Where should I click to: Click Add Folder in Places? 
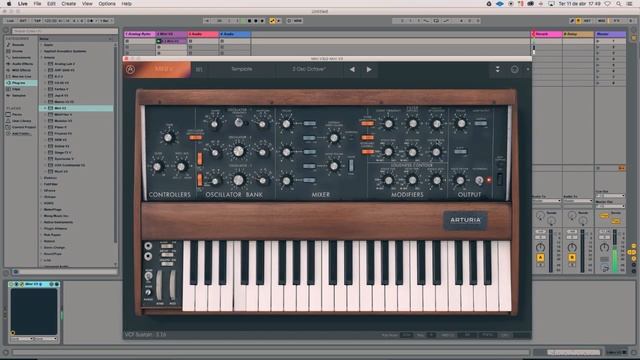(x=21, y=133)
